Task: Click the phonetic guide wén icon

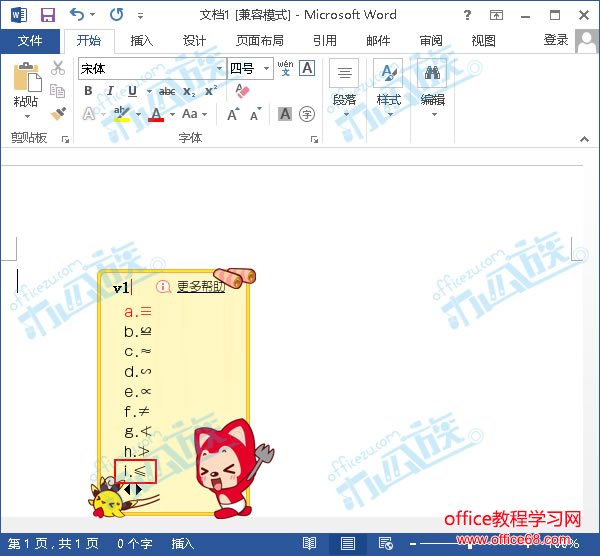Action: [285, 68]
